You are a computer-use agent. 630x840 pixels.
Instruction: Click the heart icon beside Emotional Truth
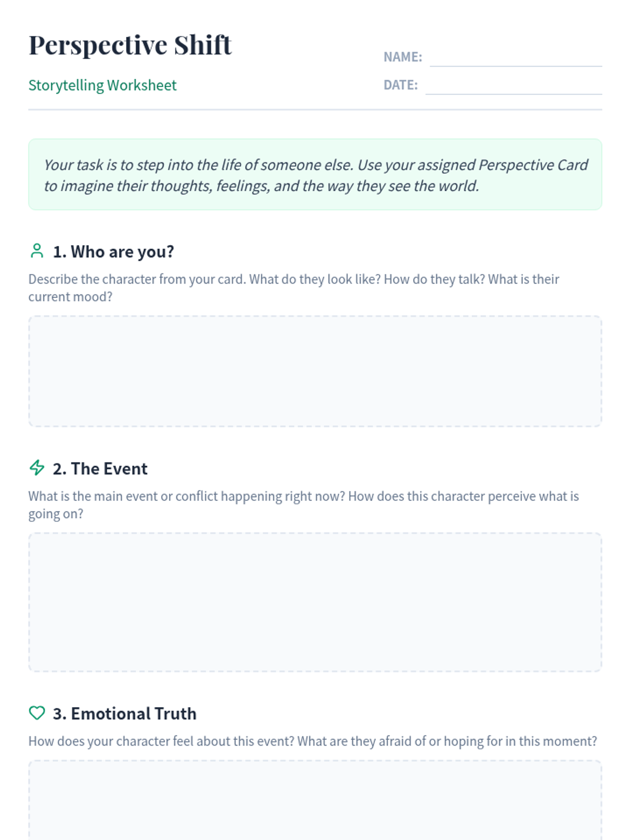(37, 713)
